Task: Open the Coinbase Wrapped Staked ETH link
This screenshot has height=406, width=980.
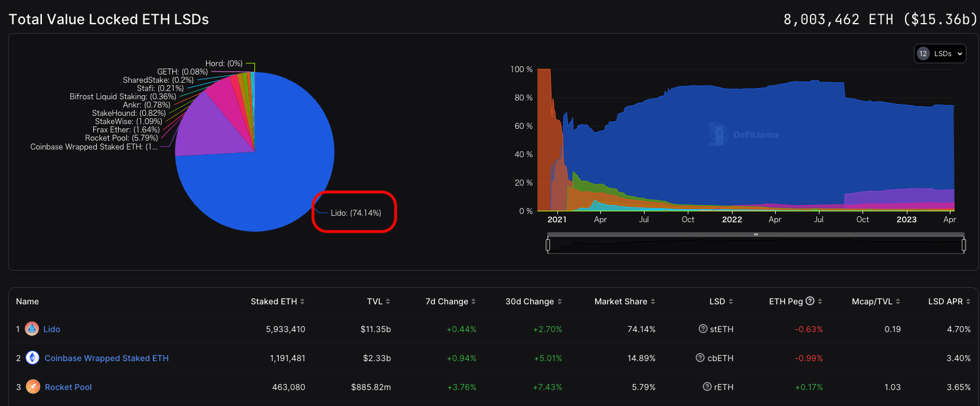Action: (107, 358)
